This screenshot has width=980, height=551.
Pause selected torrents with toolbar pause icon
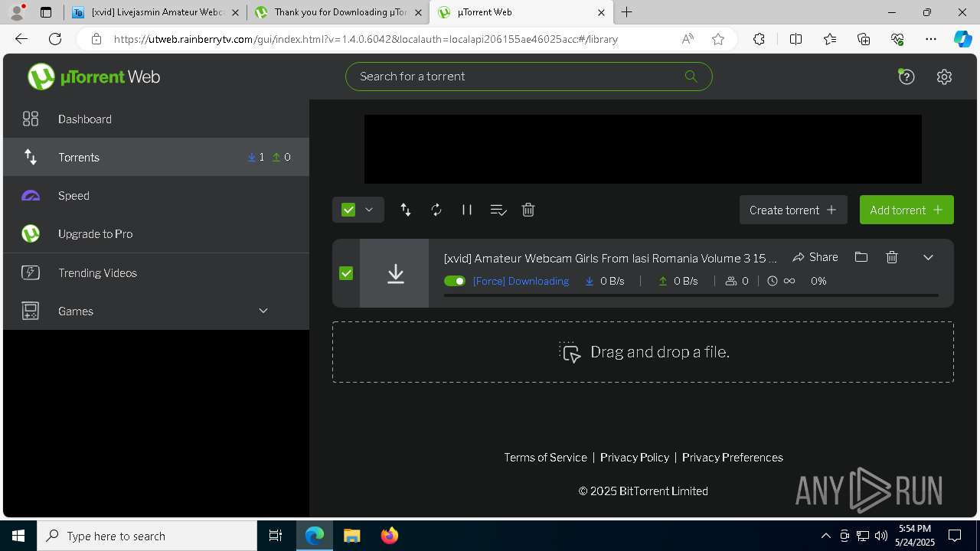(467, 210)
